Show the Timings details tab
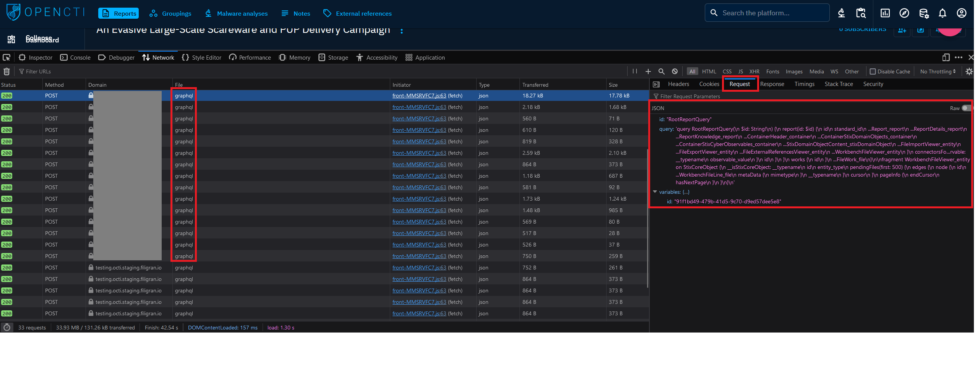The width and height of the screenshot is (980, 391). pyautogui.click(x=804, y=84)
